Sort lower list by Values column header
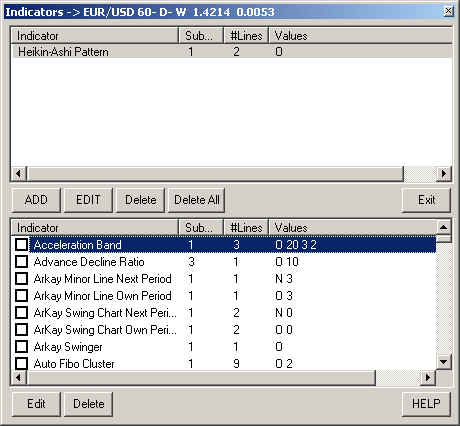The width and height of the screenshot is (460, 426). [x=352, y=228]
